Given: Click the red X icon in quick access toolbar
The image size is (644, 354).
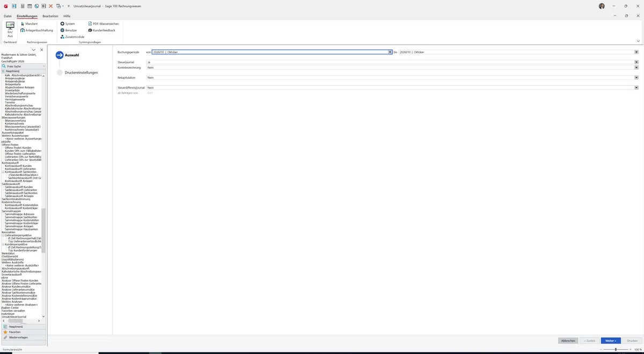Looking at the screenshot, I should click(x=51, y=6).
